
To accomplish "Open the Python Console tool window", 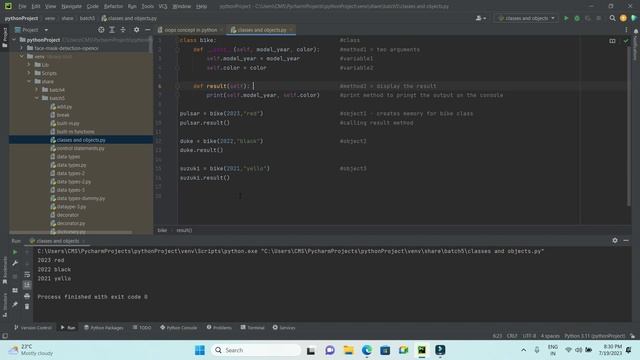I will 178,327.
